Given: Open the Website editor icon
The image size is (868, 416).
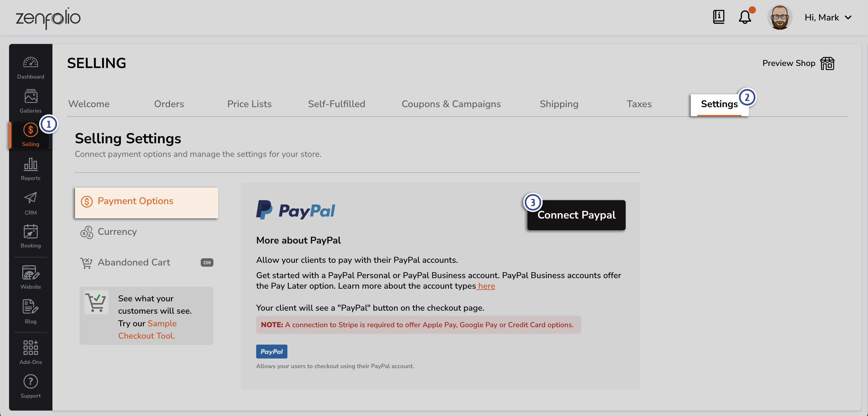Looking at the screenshot, I should coord(30,273).
